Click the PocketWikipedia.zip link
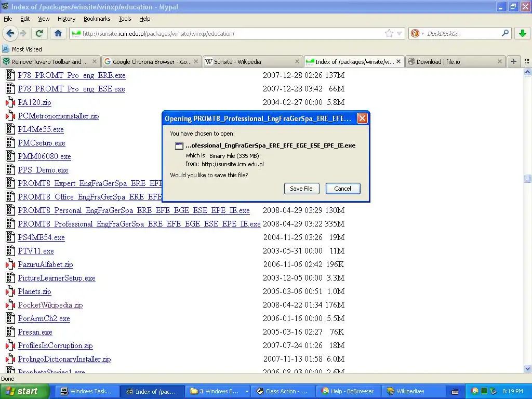 click(x=50, y=305)
